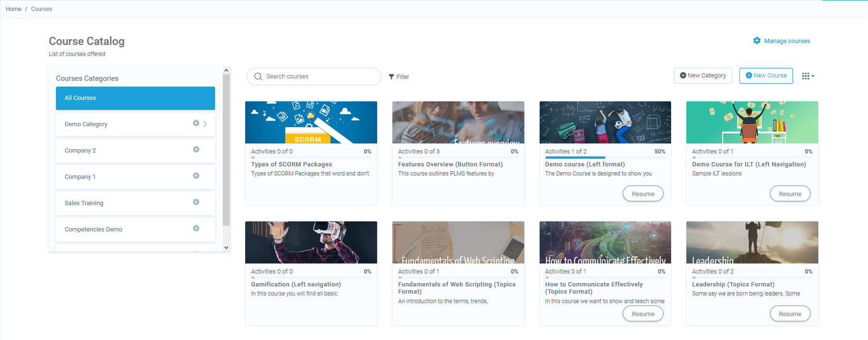Go to Home breadcrumb
The image size is (868, 340).
(x=13, y=9)
